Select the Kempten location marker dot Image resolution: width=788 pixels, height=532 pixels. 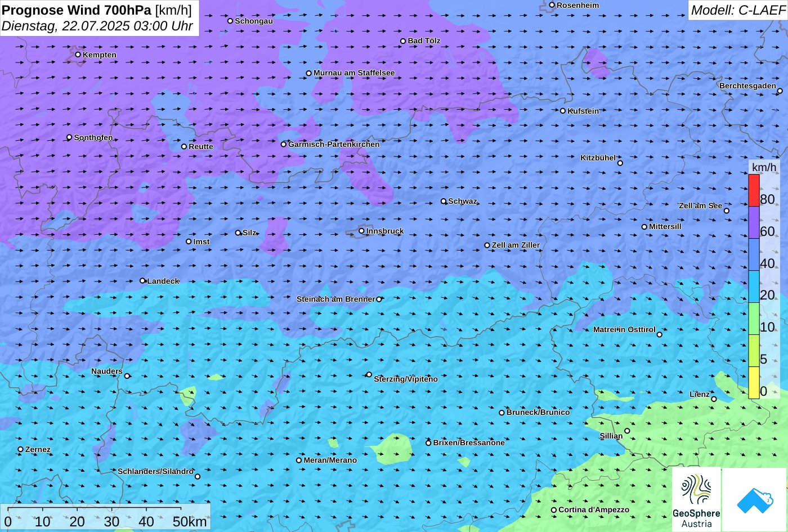pyautogui.click(x=78, y=55)
